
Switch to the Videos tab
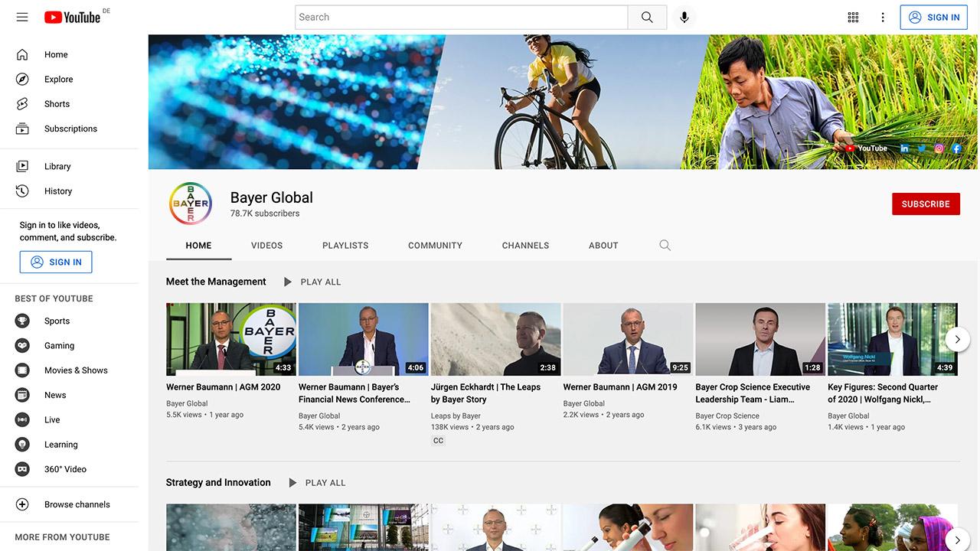266,246
